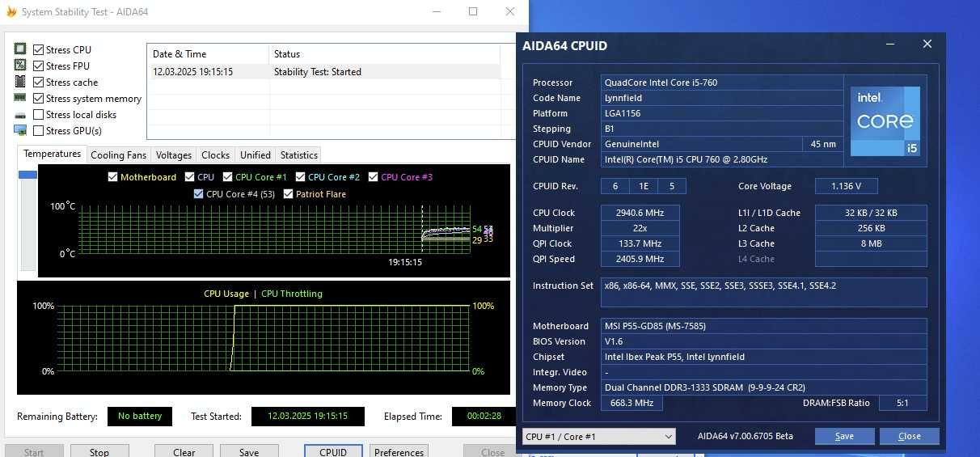Viewport: 980px width, 457px height.
Task: Click the CPU Clock value 2940.6 MHz
Action: (640, 213)
